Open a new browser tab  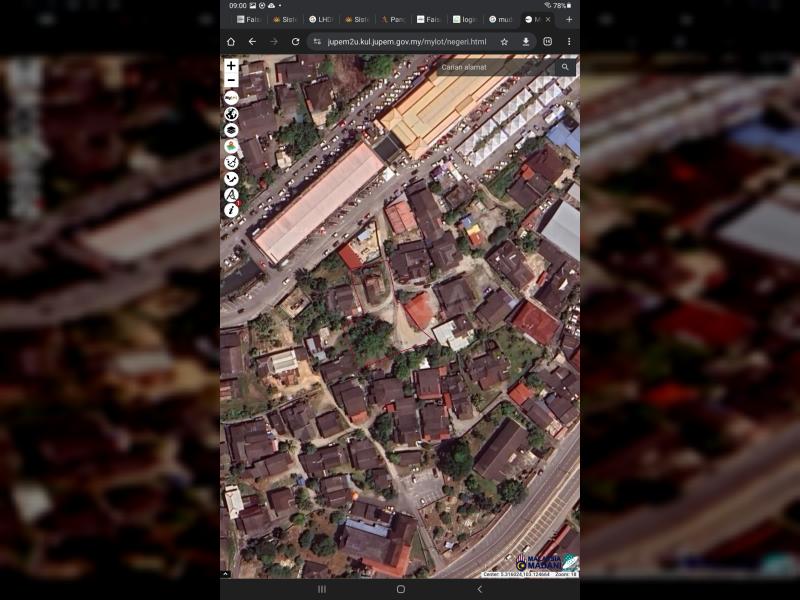click(569, 19)
